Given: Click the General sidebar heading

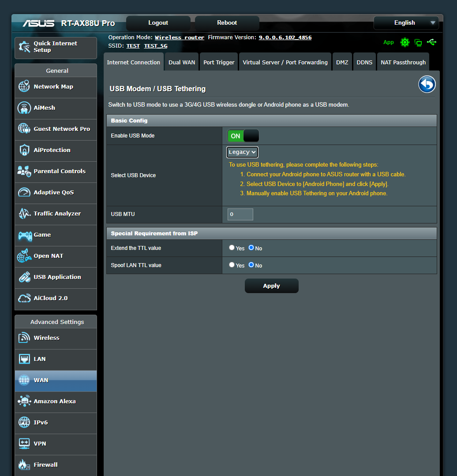Looking at the screenshot, I should (x=56, y=71).
